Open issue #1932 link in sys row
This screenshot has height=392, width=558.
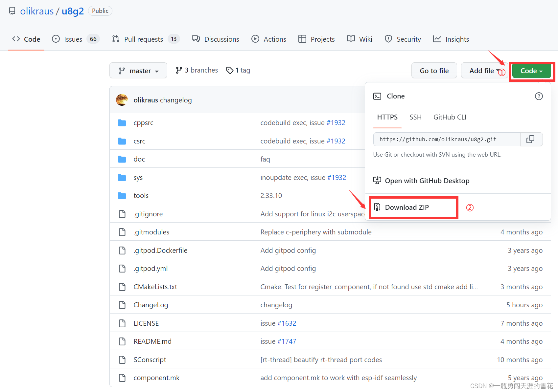[x=337, y=178]
